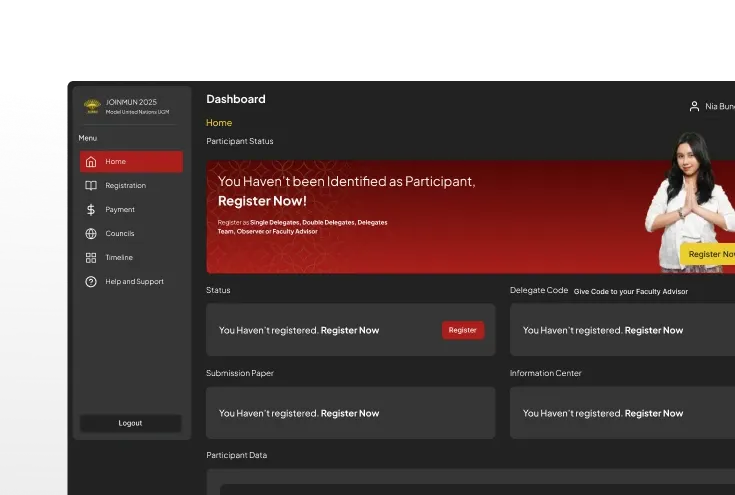Click Register Now link in Information Center card

(x=654, y=413)
